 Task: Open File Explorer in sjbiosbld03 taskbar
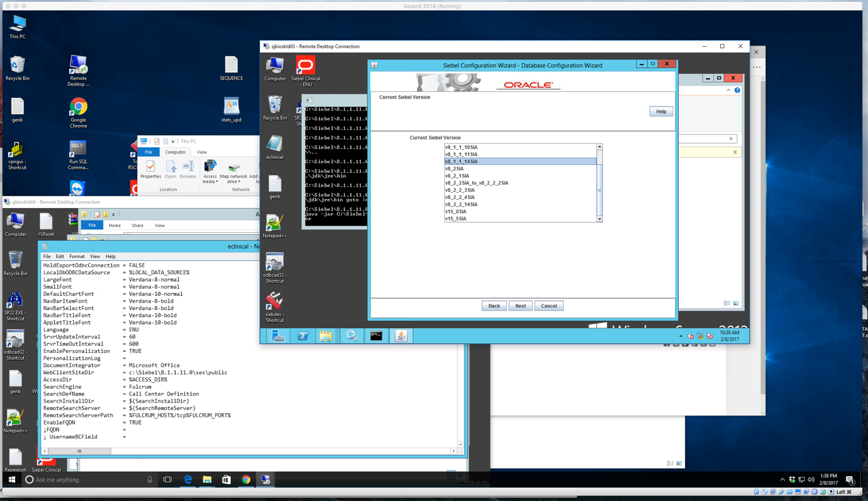(326, 335)
